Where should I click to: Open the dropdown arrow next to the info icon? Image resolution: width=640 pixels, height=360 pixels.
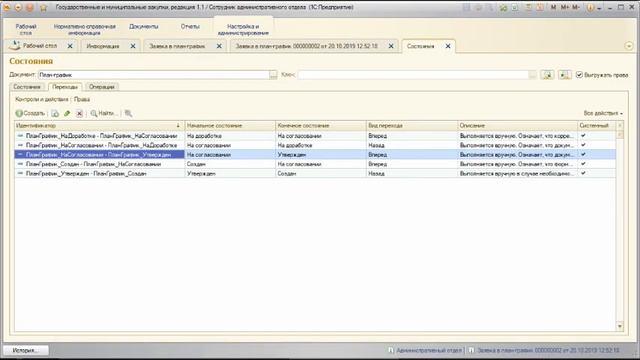click(599, 8)
